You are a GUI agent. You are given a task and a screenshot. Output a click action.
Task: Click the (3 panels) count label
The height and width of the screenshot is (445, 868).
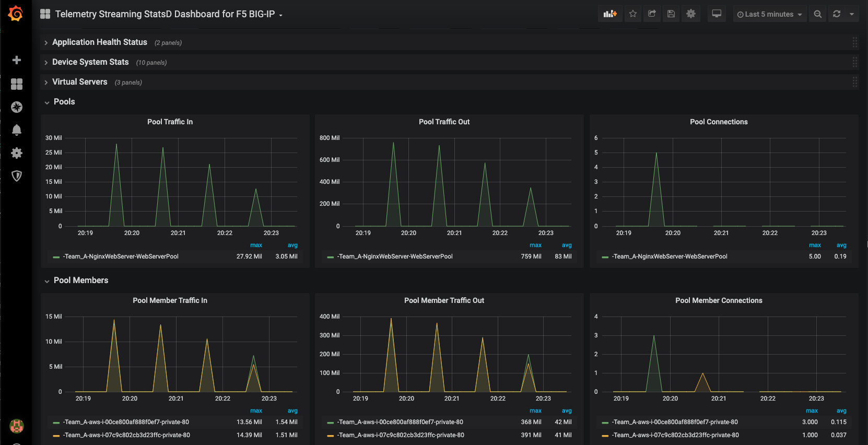tap(128, 83)
